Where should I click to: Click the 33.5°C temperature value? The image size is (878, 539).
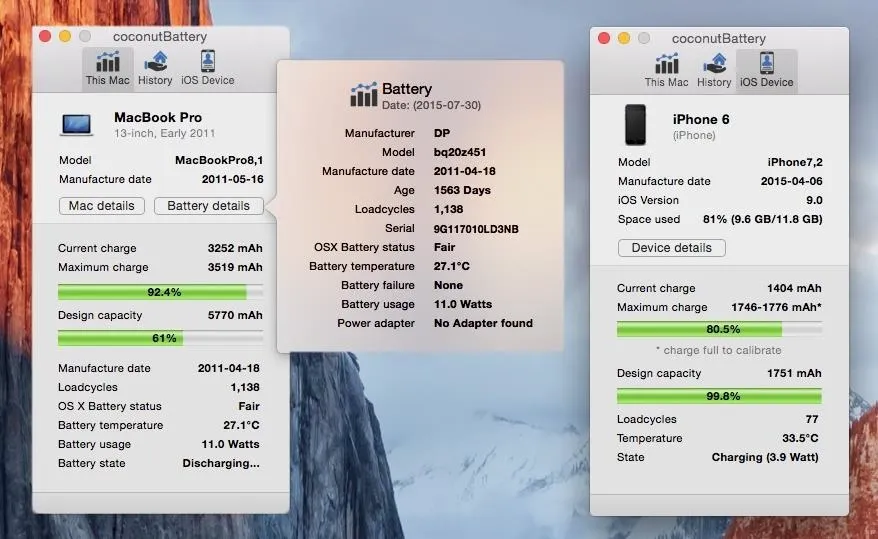point(800,438)
